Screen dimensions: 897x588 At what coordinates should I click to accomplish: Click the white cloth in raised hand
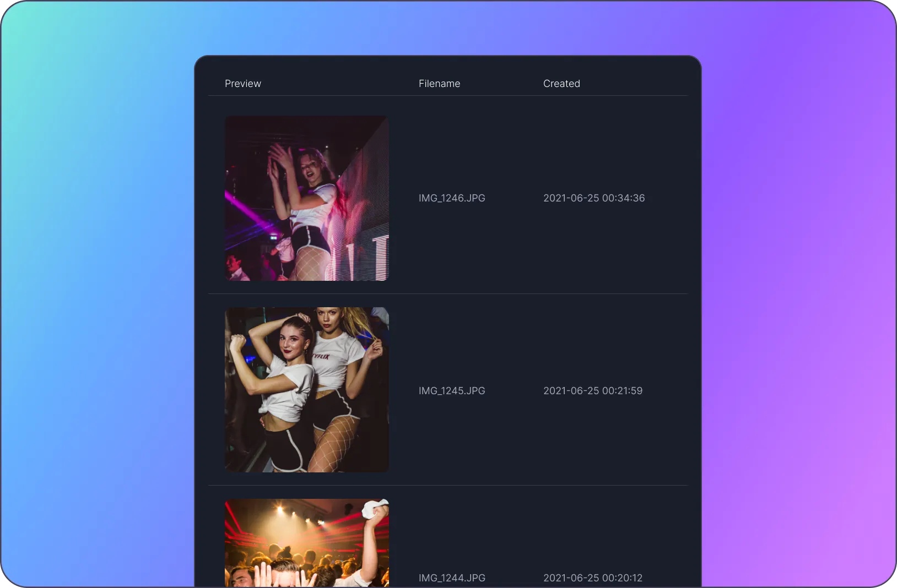point(375,509)
